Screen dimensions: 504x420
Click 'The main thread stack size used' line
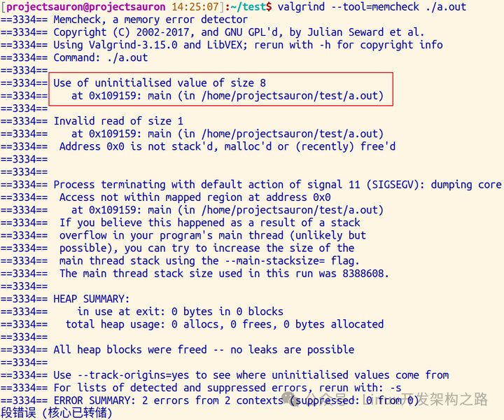[225, 274]
